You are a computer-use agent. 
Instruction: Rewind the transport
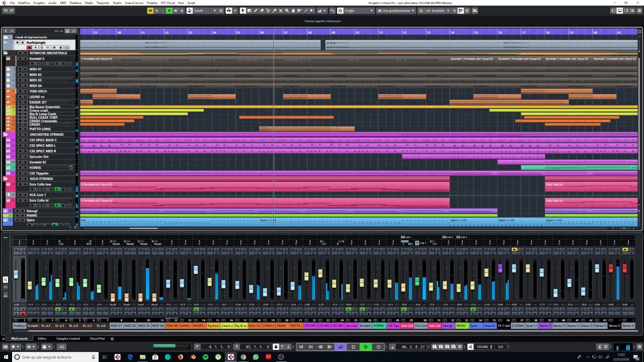[x=320, y=347]
